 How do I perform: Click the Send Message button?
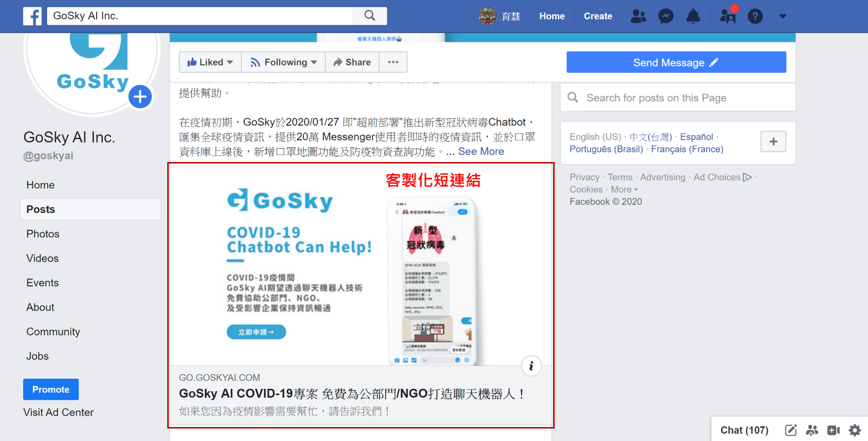[676, 62]
